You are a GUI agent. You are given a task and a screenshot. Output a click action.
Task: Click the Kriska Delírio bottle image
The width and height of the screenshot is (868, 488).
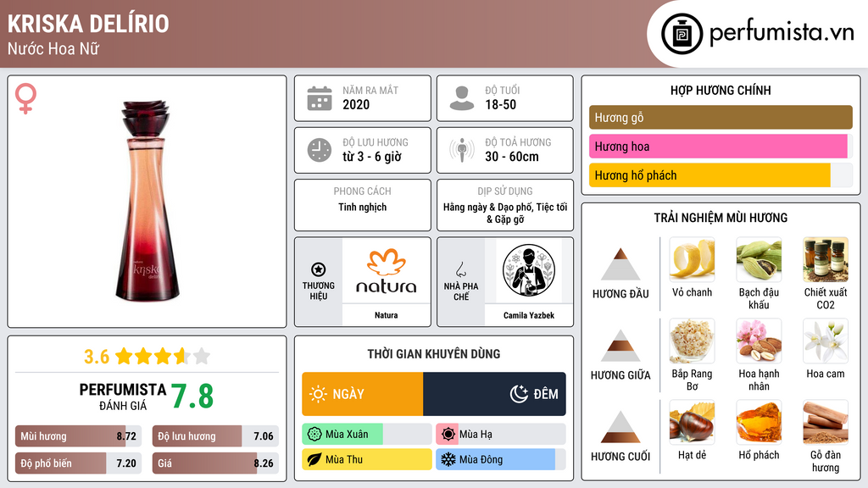click(x=146, y=201)
